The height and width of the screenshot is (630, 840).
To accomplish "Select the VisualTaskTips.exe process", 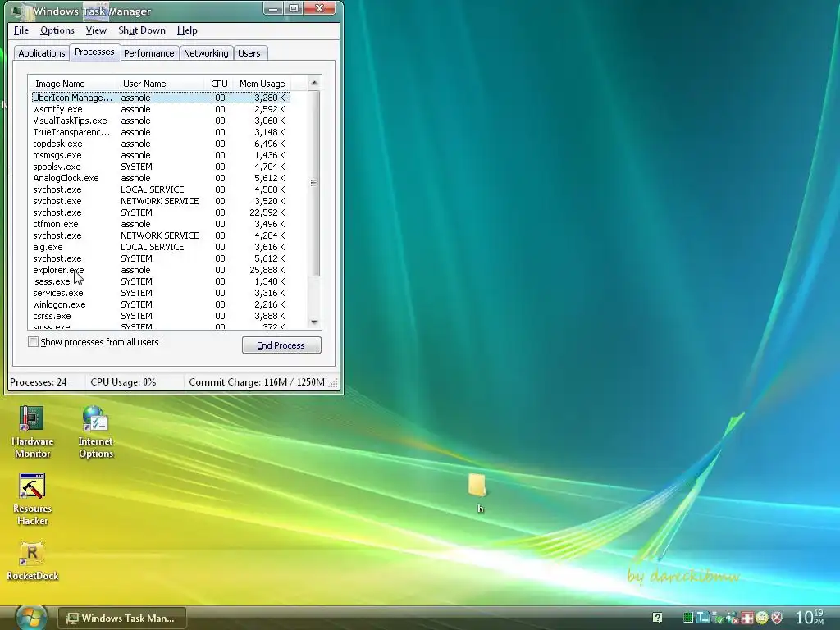I will 161,121.
